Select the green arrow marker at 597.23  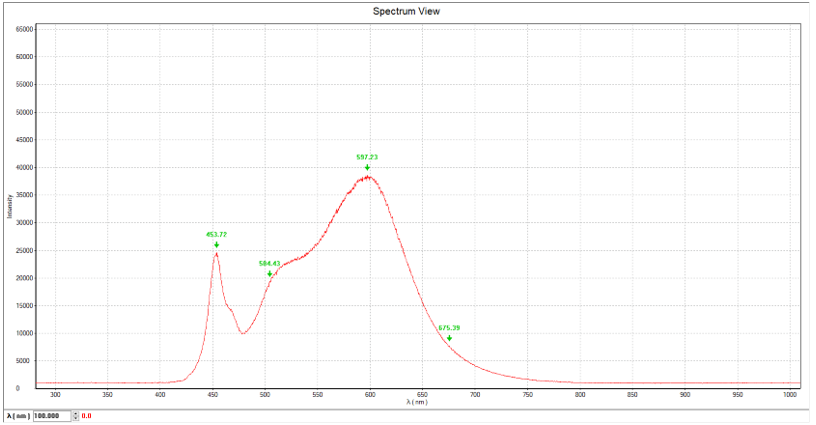tap(367, 167)
